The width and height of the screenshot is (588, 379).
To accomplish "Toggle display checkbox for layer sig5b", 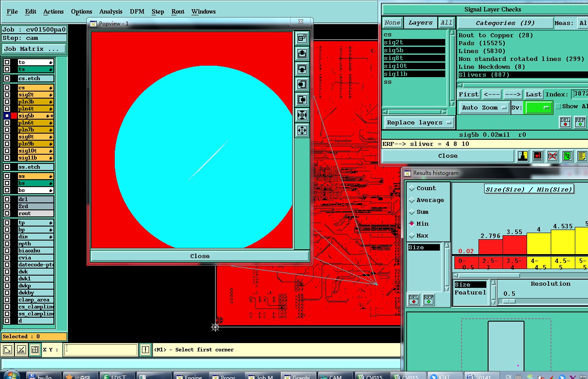I will click(x=7, y=116).
